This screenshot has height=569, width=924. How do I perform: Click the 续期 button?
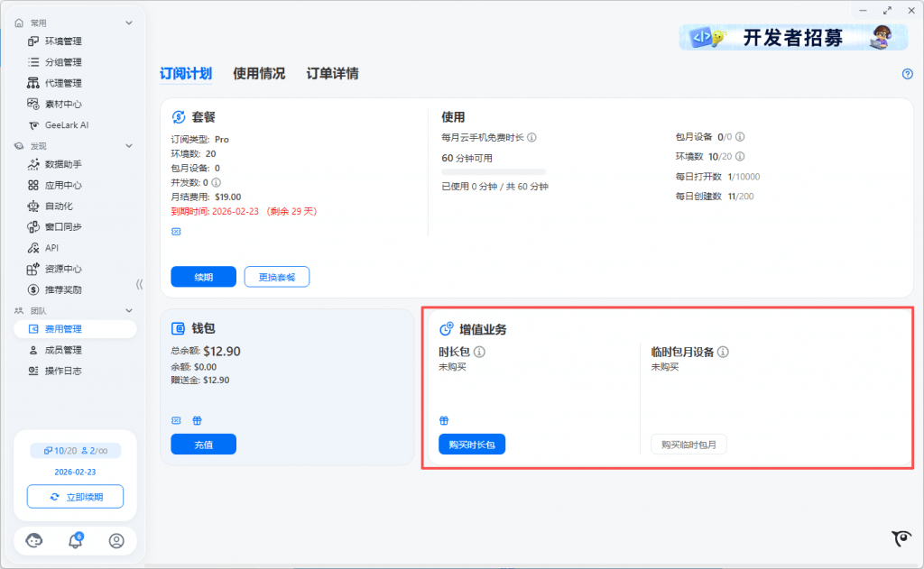(x=203, y=277)
